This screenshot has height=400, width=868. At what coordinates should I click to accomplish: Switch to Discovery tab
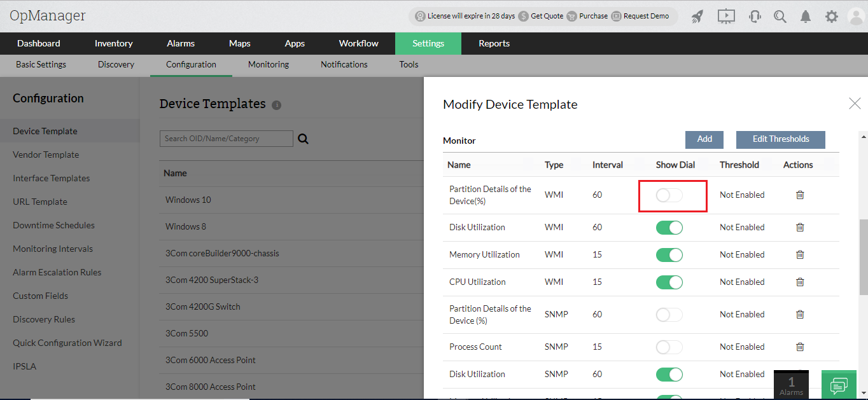pyautogui.click(x=116, y=65)
